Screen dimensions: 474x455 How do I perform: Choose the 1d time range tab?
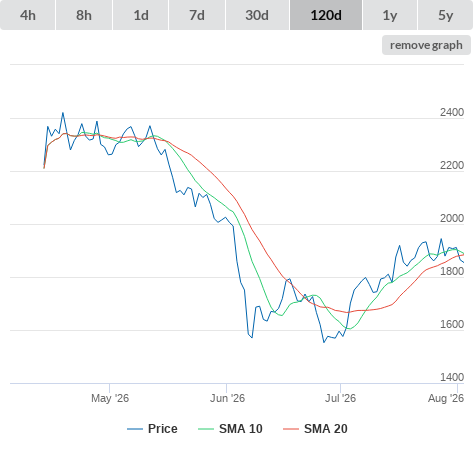[141, 15]
